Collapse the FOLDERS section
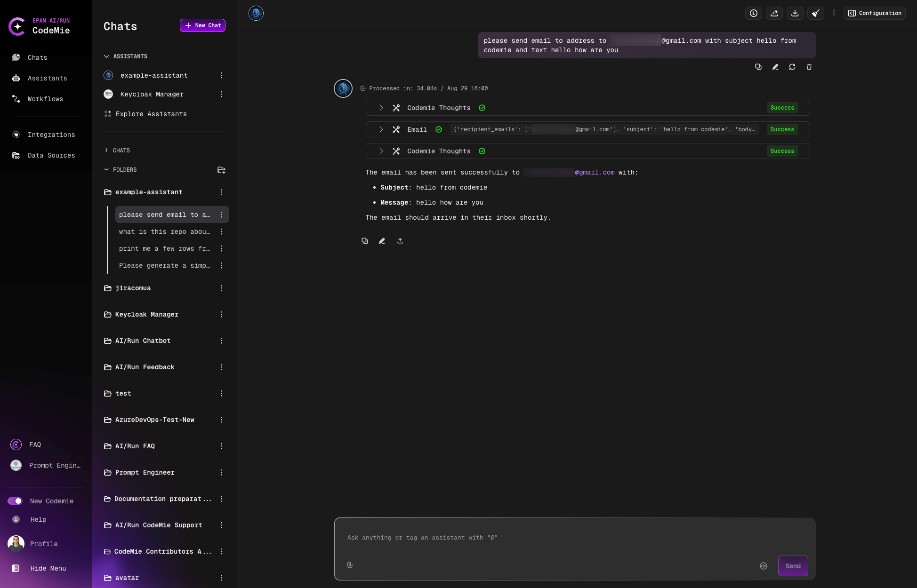The height and width of the screenshot is (588, 917). 106,170
